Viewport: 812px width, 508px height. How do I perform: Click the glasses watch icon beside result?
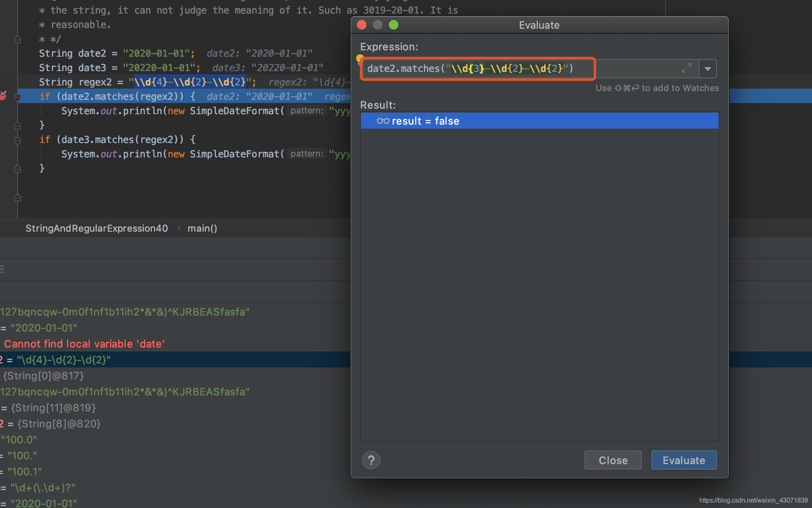(x=383, y=121)
